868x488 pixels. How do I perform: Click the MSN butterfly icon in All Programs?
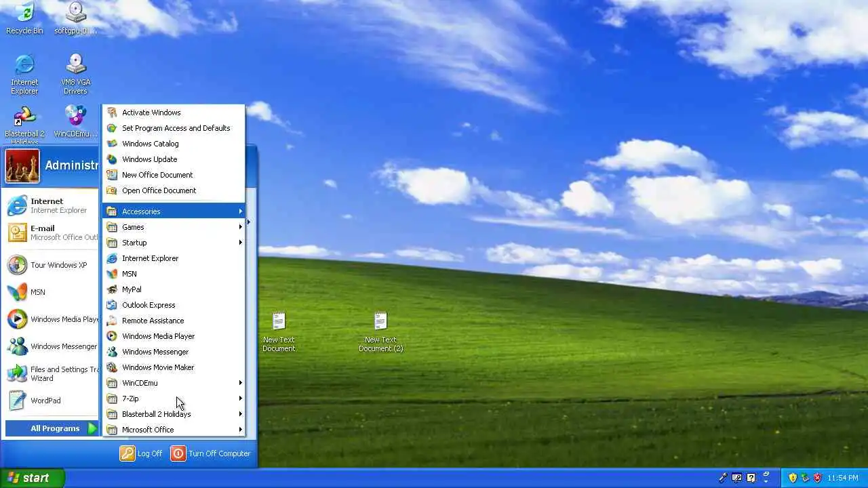[x=112, y=274]
